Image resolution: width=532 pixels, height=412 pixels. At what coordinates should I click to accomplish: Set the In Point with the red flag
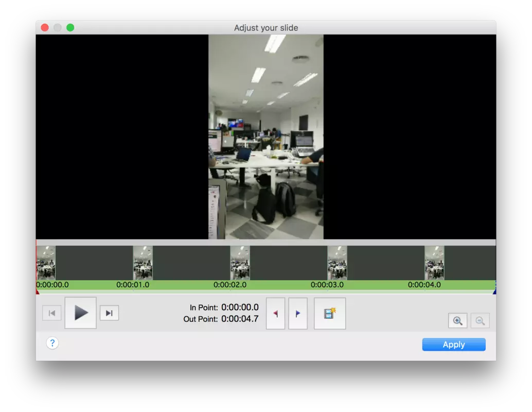click(x=275, y=313)
